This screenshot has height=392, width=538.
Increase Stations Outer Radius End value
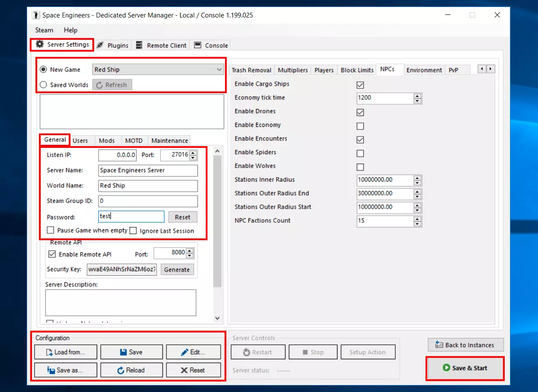(x=418, y=191)
